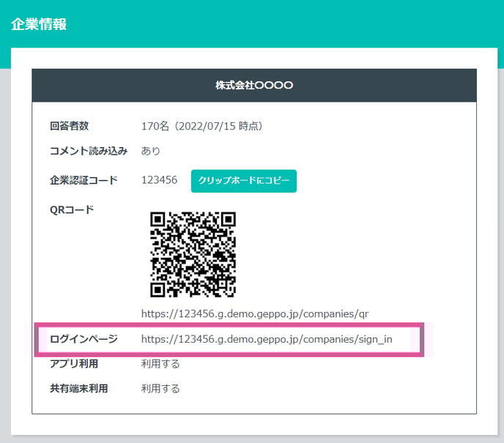Click the 企業認証コード label
This screenshot has width=504, height=443.
tap(84, 180)
